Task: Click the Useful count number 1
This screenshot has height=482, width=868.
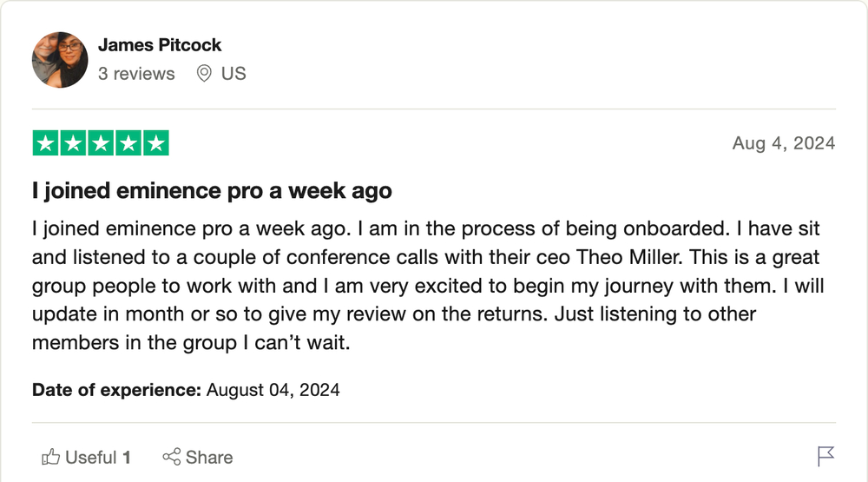Action: (127, 458)
